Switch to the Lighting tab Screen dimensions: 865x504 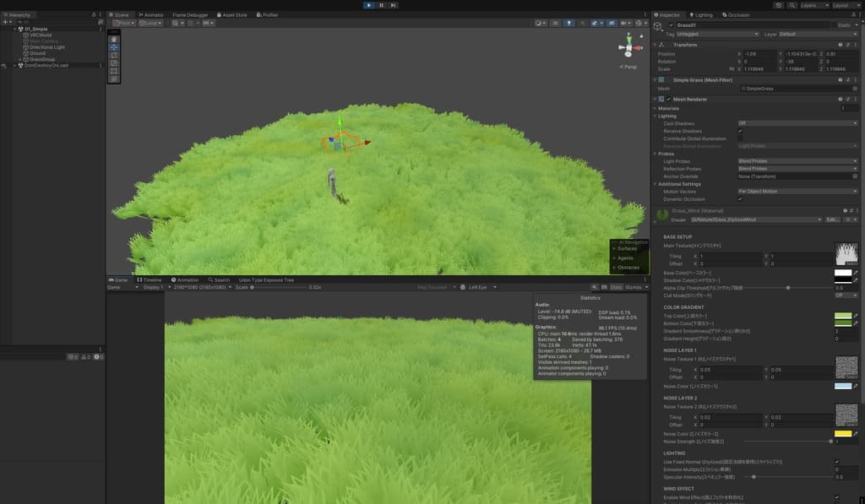[703, 14]
